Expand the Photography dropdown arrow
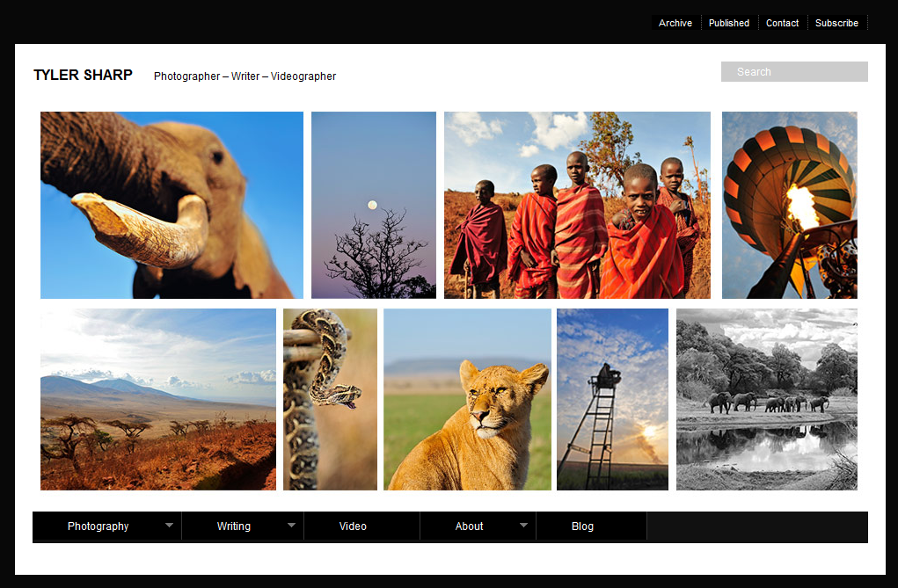This screenshot has width=898, height=588. click(169, 525)
